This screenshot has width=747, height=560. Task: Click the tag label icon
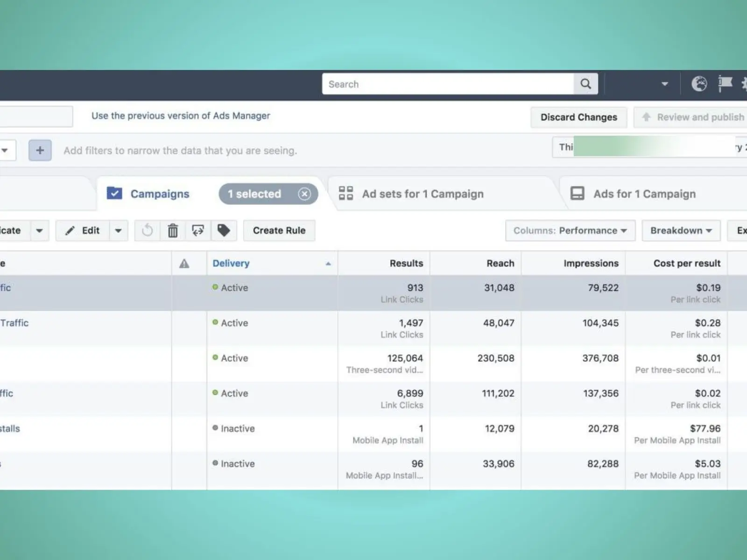click(224, 231)
